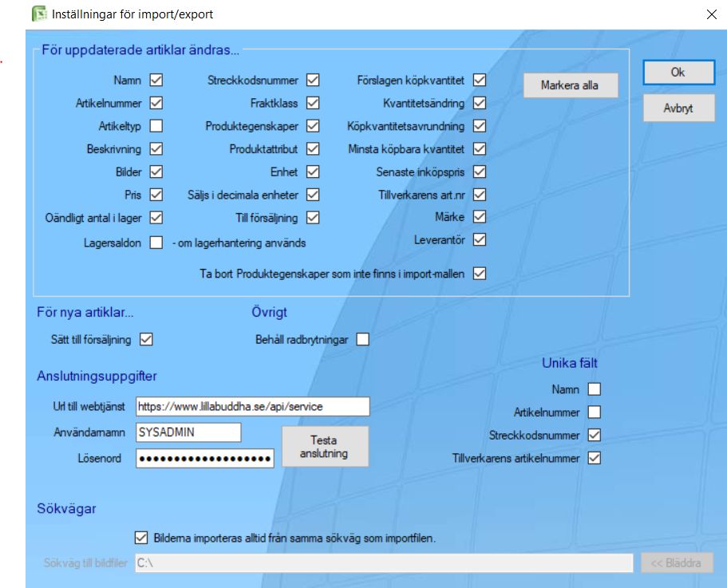Toggle the update-section Streckkodsnummer checkbox
The width and height of the screenshot is (727, 588).
coord(313,80)
